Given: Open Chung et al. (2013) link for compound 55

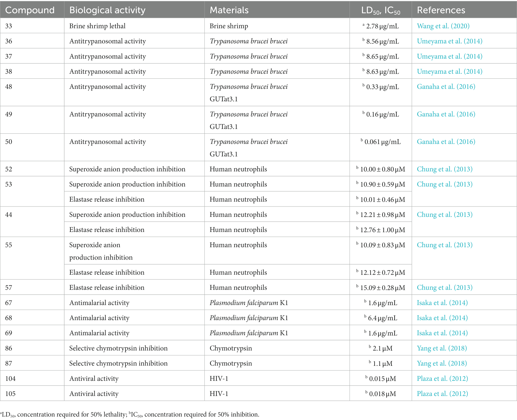Looking at the screenshot, I should point(444,245).
